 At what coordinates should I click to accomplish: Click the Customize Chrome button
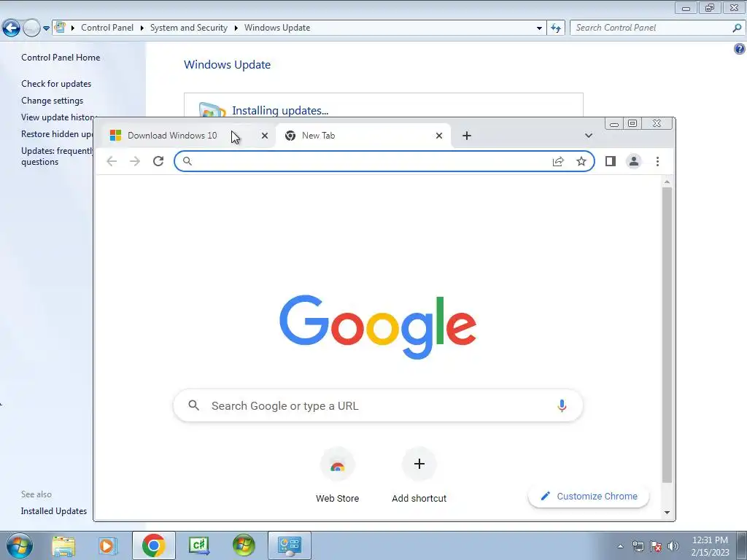pos(589,496)
